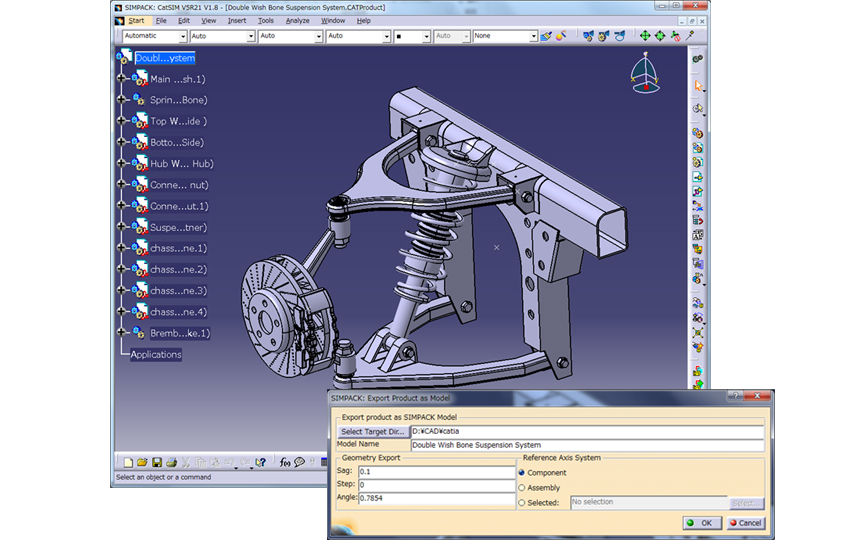Click the second green pan arrows icon
This screenshot has height=540, width=857.
pyautogui.click(x=660, y=36)
